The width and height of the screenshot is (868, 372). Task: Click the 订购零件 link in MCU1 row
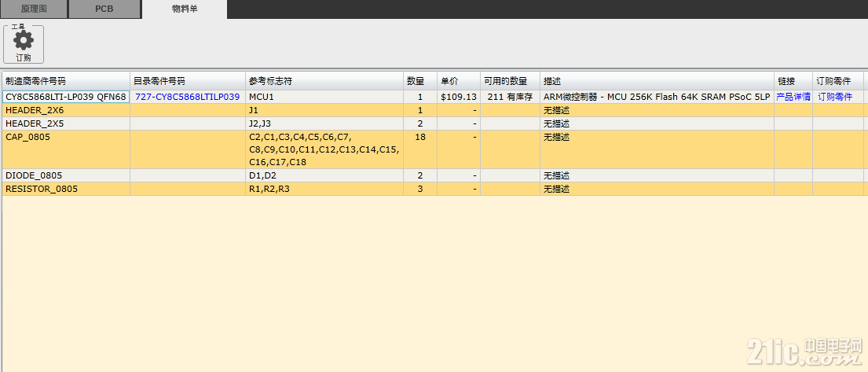(x=835, y=97)
